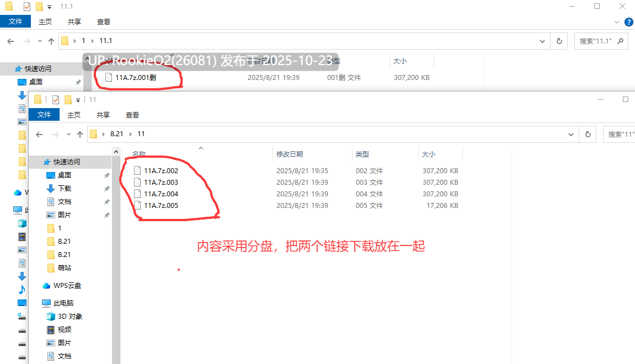Select 快速访问 in window 11 sidebar

66,162
